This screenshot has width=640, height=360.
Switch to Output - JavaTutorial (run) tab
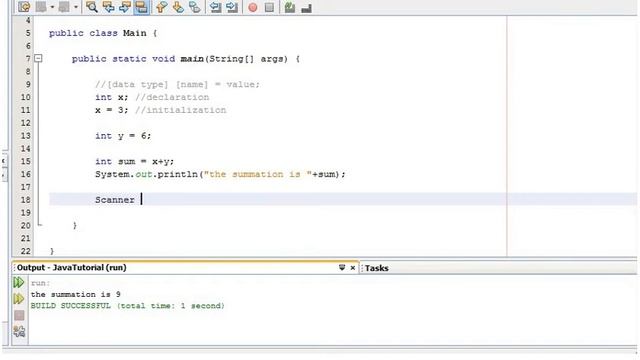point(72,268)
